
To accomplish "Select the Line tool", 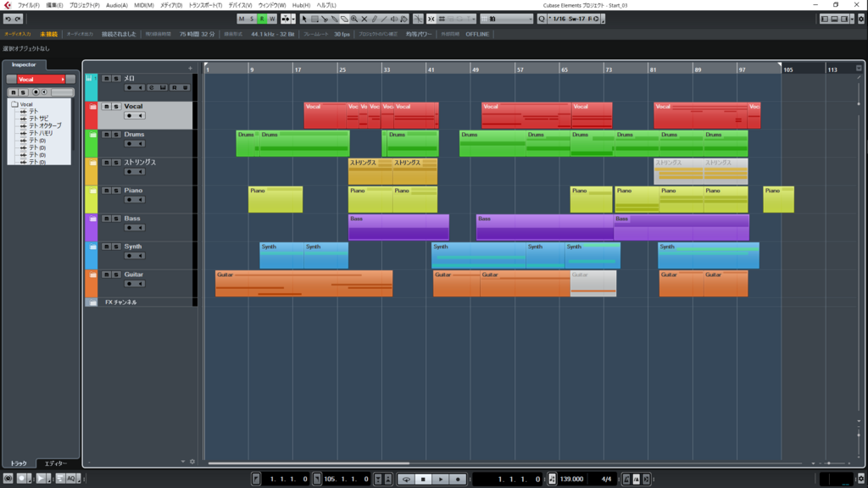I will pos(384,19).
